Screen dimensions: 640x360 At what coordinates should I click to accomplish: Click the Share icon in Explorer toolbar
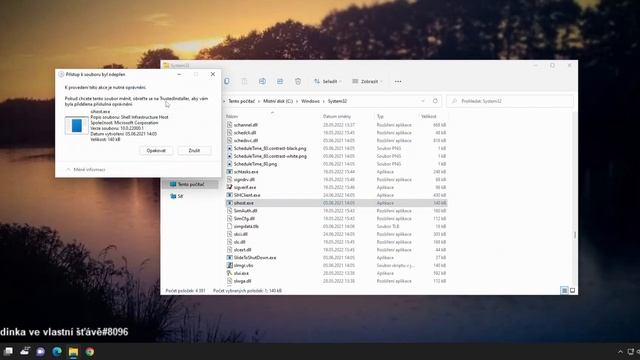pos(280,81)
